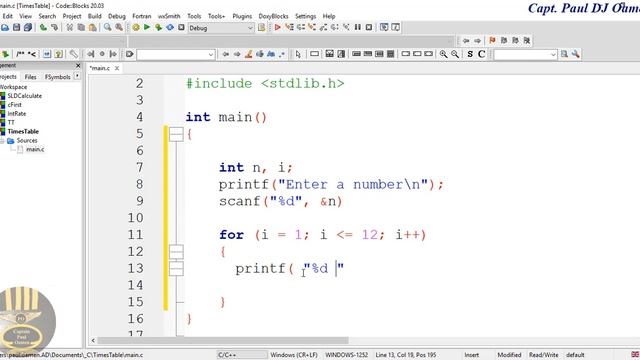Open the DoxyBlocks menu

pyautogui.click(x=273, y=16)
